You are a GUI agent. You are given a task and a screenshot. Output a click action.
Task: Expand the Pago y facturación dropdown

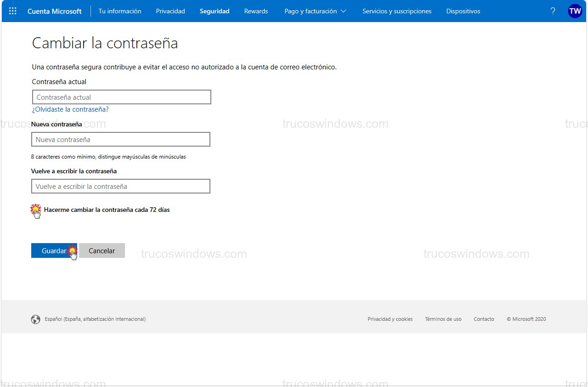pyautogui.click(x=315, y=11)
